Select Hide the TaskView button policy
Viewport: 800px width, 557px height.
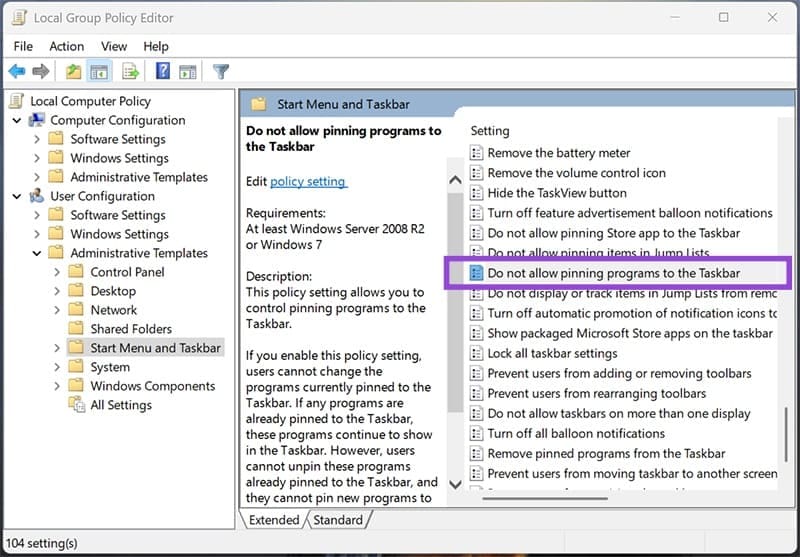click(x=557, y=193)
